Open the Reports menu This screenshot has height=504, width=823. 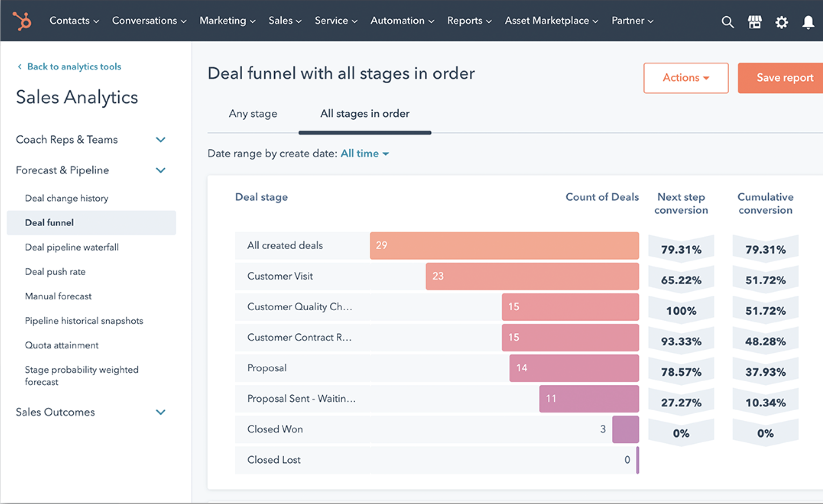(x=469, y=21)
